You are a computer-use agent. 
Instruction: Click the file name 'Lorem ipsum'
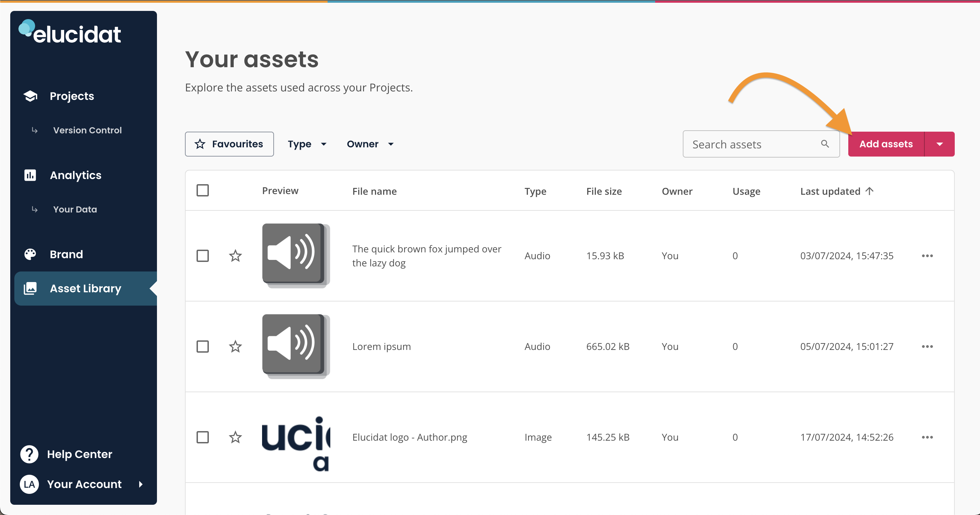(x=381, y=347)
